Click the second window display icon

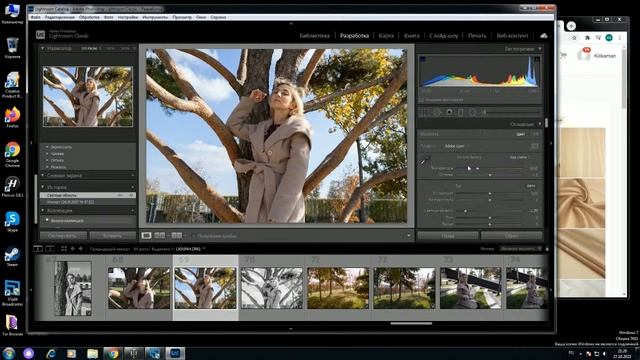[x=50, y=249]
